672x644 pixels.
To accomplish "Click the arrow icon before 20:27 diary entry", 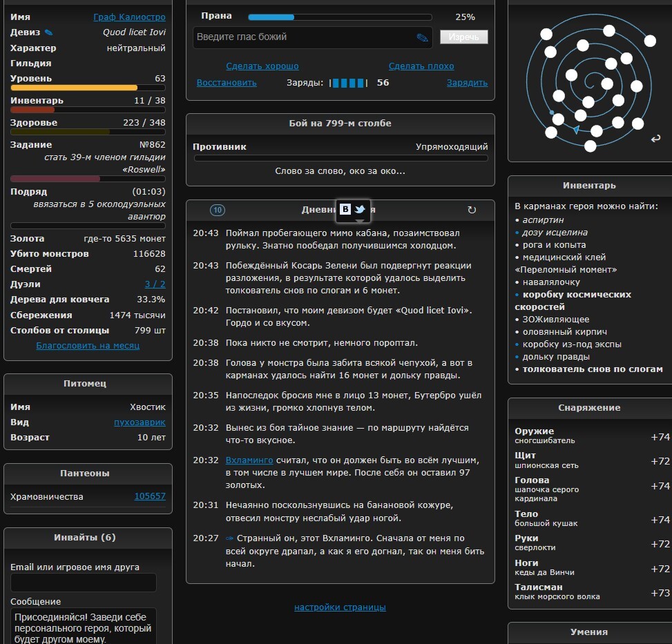I will pos(229,538).
